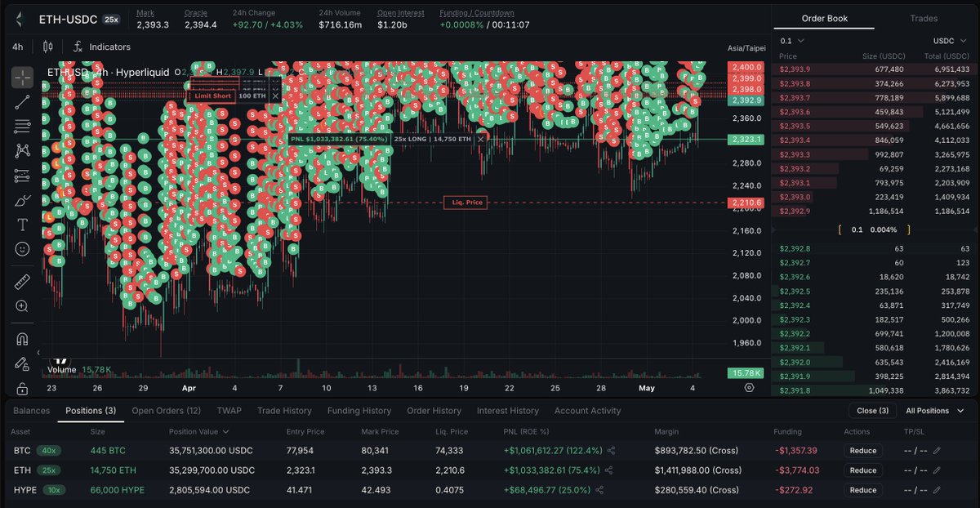This screenshot has width=980, height=508.
Task: Open the order book 0.1 grouping dropdown
Action: point(792,40)
